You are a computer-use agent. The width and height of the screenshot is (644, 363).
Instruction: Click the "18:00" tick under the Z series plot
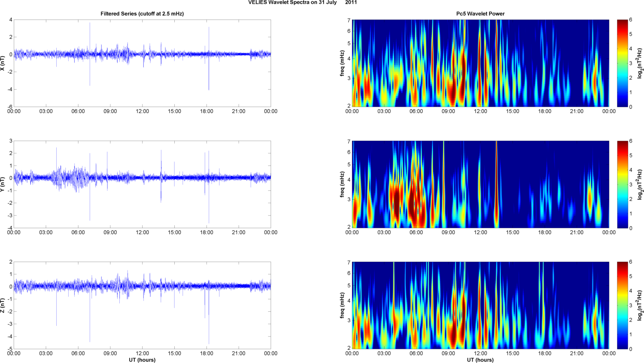tap(207, 353)
